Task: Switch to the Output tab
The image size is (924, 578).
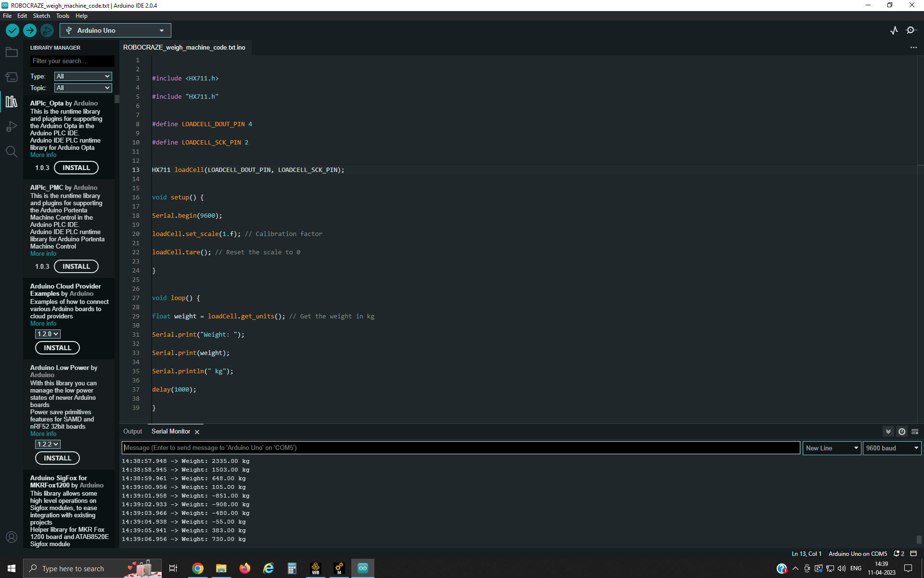Action: tap(133, 432)
